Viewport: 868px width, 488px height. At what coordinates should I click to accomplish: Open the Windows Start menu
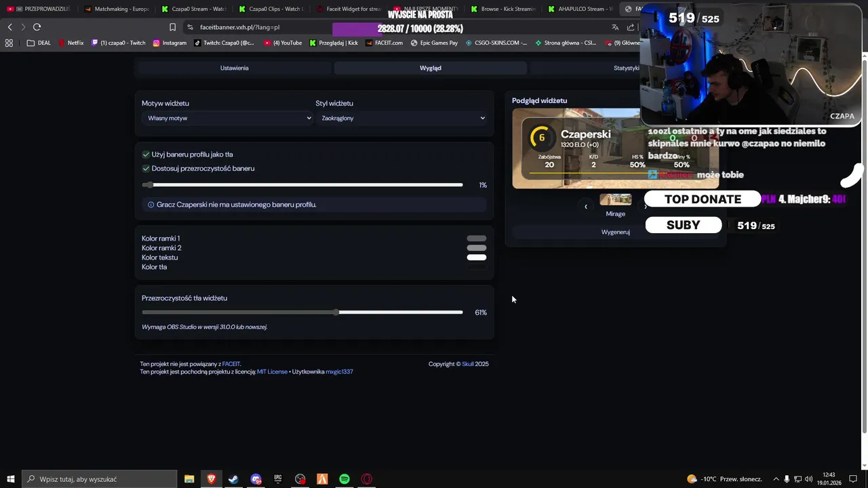10,479
